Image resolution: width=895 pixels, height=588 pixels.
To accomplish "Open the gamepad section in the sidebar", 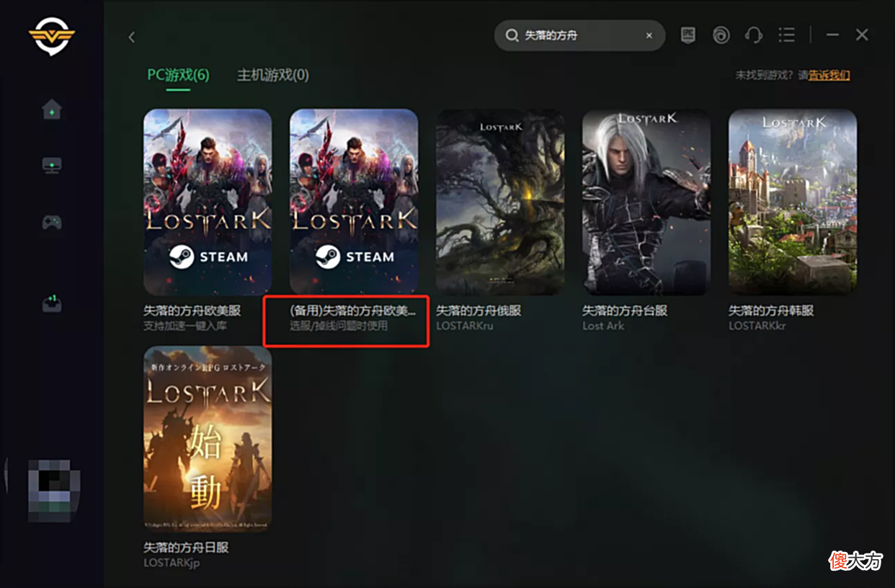I will [52, 222].
